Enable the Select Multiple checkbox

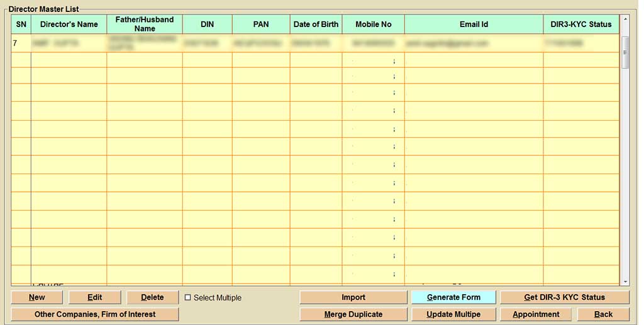click(187, 298)
